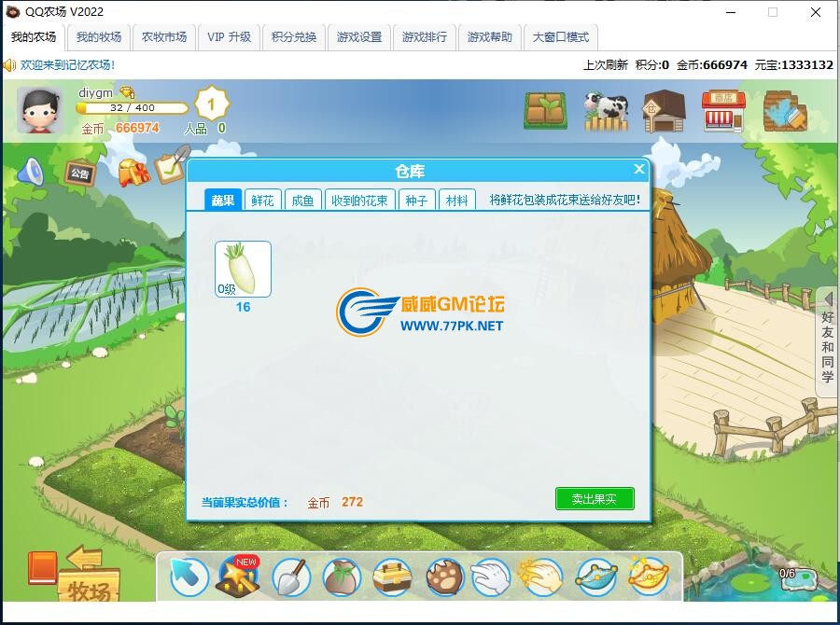Expand the 好友和同学 side panel
Viewport: 840px width, 625px height.
(x=828, y=342)
